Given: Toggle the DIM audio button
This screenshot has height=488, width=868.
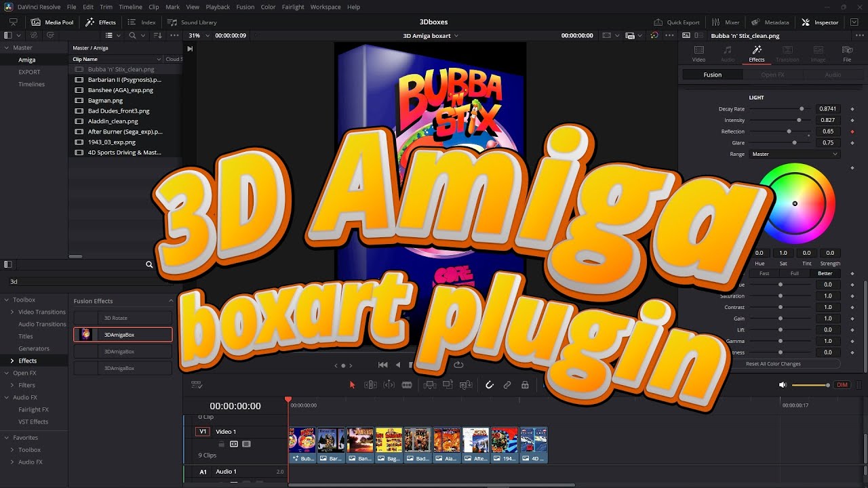Looking at the screenshot, I should coord(842,385).
